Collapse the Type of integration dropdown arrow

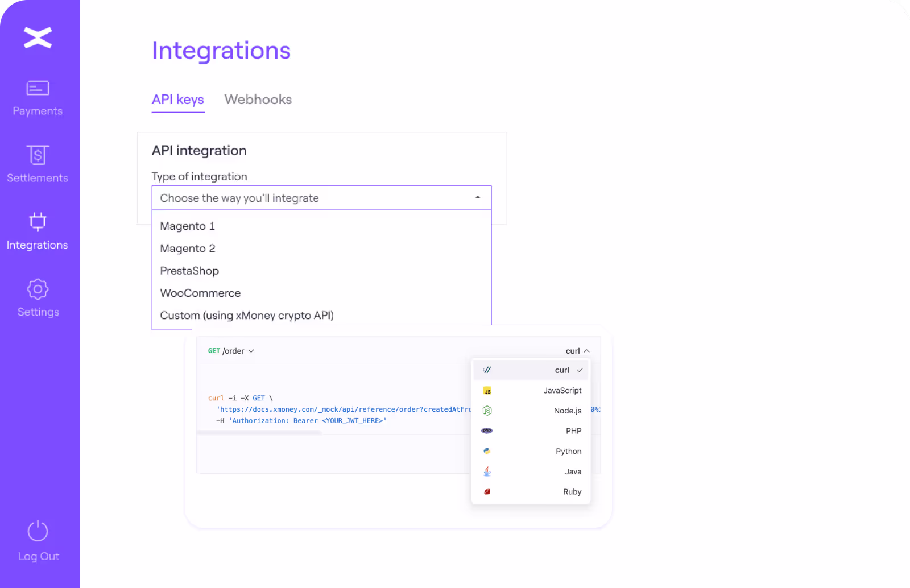478,197
